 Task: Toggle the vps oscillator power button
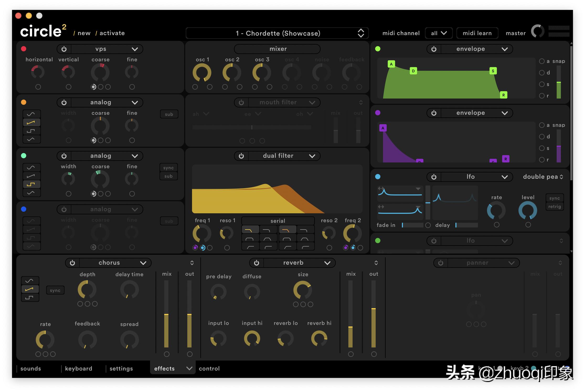[64, 49]
